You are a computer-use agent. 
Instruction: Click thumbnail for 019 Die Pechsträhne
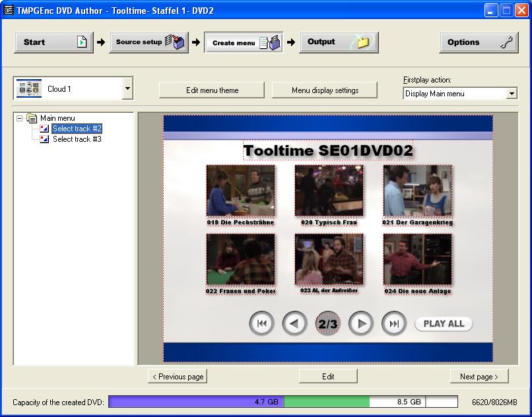point(240,190)
